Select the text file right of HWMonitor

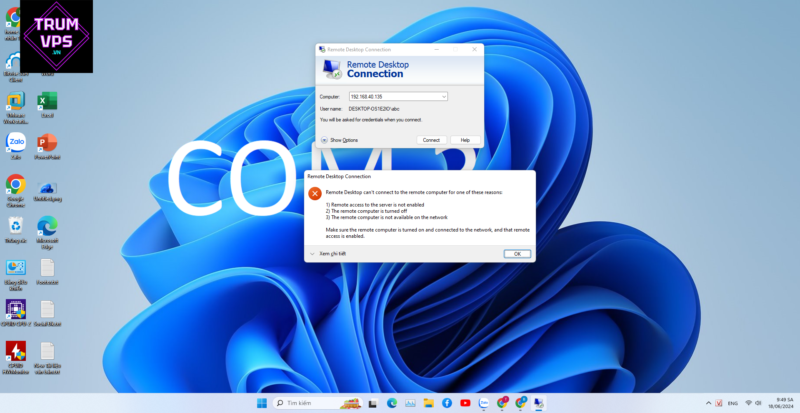click(x=47, y=357)
